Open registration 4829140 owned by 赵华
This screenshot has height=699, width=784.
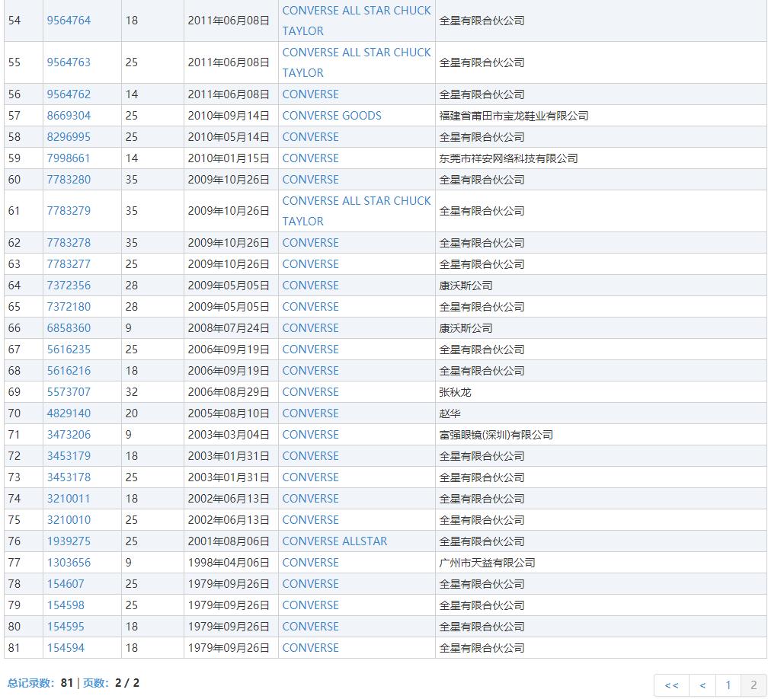[69, 413]
